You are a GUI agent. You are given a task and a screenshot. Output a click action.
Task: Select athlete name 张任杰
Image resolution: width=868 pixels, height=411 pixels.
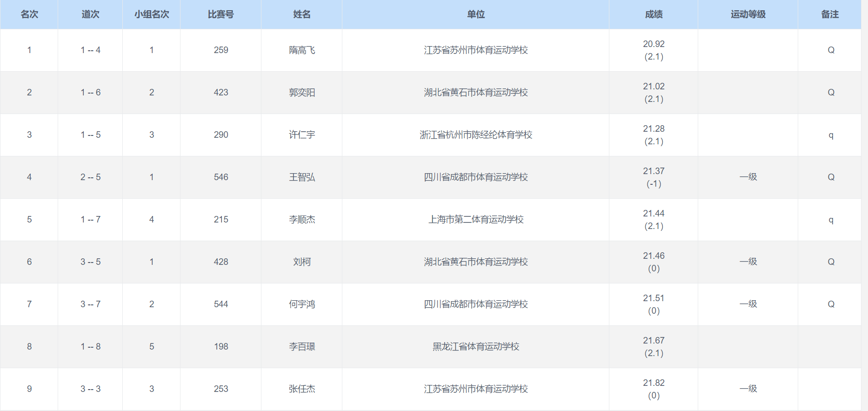302,389
